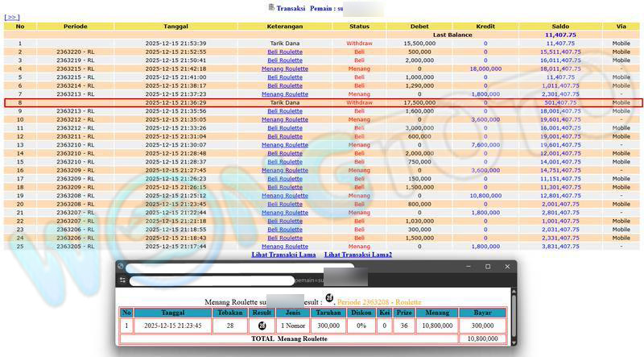This screenshot has height=357, width=644.
Task: Click the >> navigation link at top left
Action: (11, 16)
